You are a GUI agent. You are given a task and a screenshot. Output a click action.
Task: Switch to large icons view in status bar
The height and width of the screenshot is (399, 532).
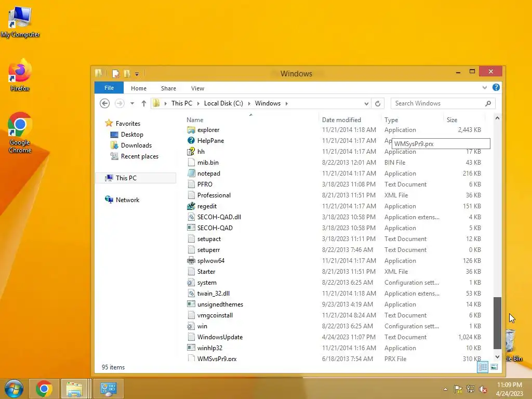494,367
